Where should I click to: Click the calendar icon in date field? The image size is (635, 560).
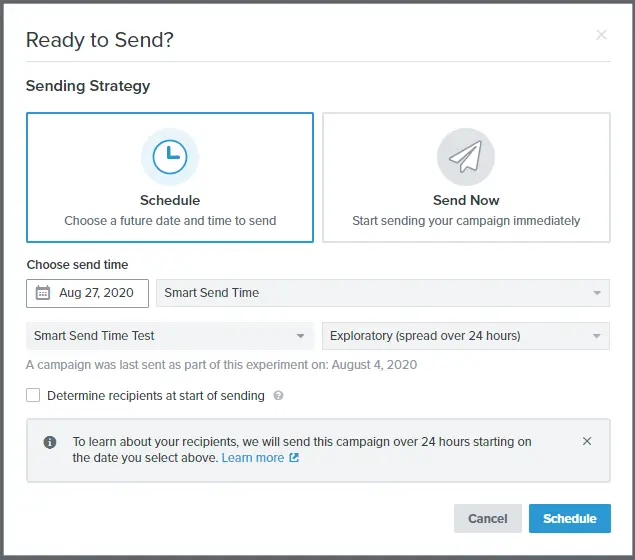click(x=43, y=293)
